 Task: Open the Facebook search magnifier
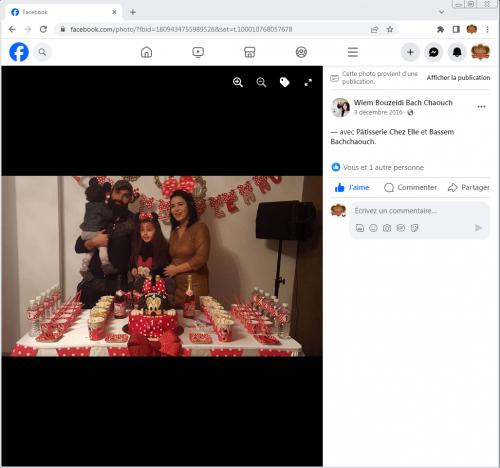click(x=42, y=52)
